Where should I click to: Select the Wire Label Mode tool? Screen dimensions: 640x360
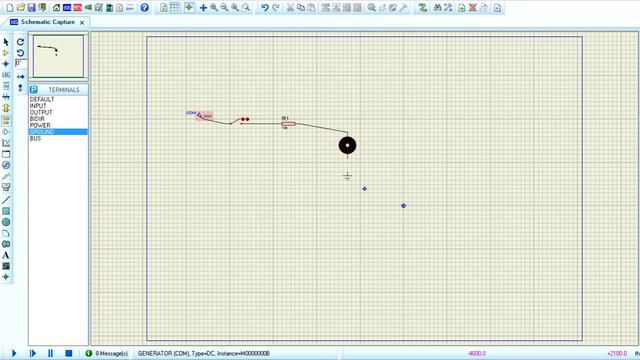tap(6, 75)
